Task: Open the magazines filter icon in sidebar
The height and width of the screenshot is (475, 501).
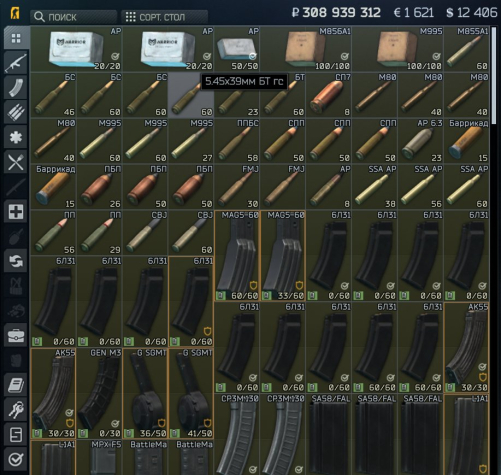Action: 16,87
